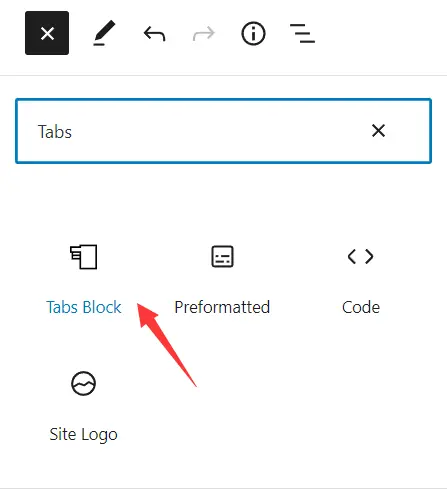Click the Tabs Block icon
447x492 pixels.
84,257
